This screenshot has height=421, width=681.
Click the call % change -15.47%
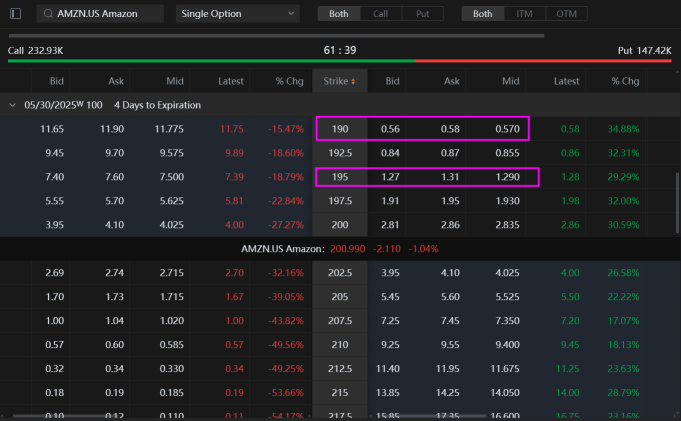point(286,129)
